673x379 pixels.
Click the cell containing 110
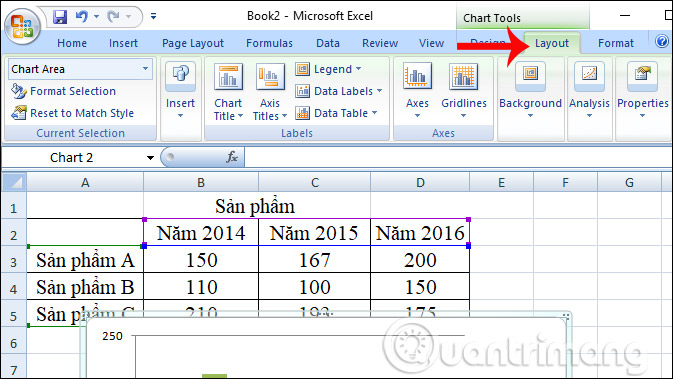pos(201,287)
